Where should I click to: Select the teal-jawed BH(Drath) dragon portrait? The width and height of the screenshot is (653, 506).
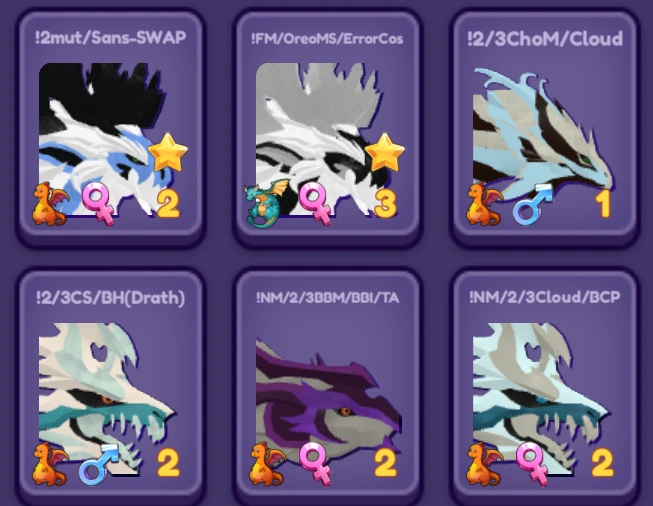coord(107,399)
